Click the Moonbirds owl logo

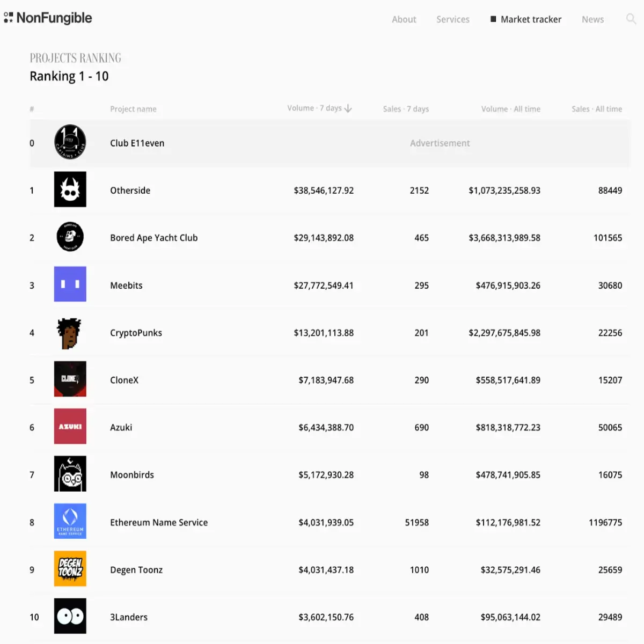pos(70,474)
